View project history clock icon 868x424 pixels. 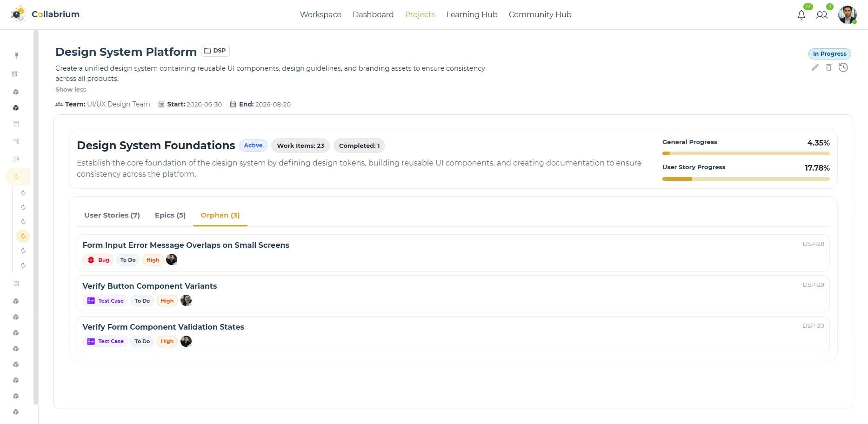click(x=843, y=67)
